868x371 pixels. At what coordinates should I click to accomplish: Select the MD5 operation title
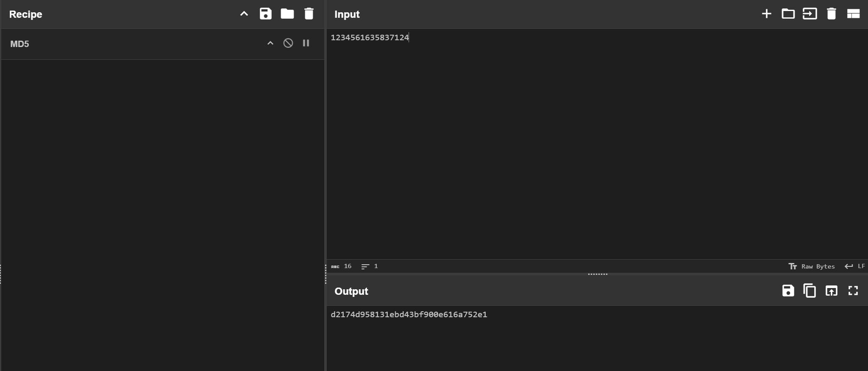pyautogui.click(x=19, y=44)
